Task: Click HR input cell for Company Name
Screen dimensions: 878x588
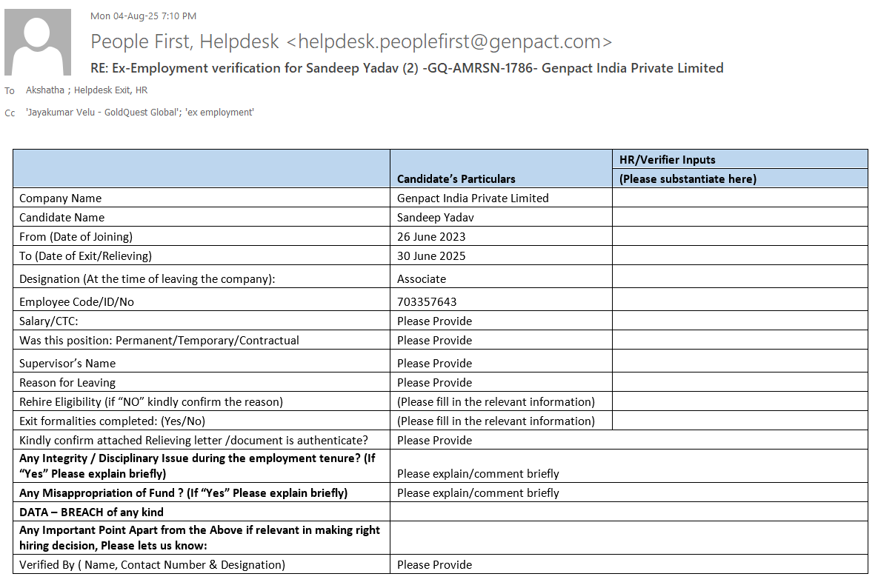Action: (739, 198)
